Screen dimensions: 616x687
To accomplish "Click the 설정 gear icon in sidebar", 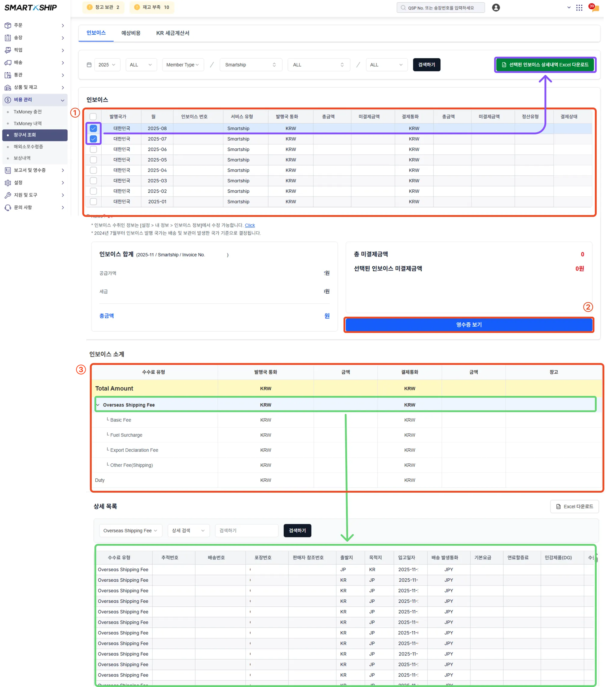I will click(x=8, y=183).
